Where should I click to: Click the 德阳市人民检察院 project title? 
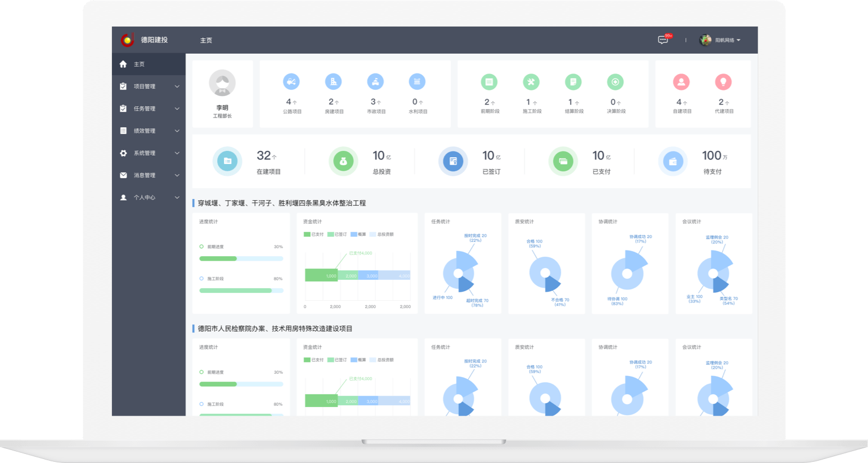[275, 328]
